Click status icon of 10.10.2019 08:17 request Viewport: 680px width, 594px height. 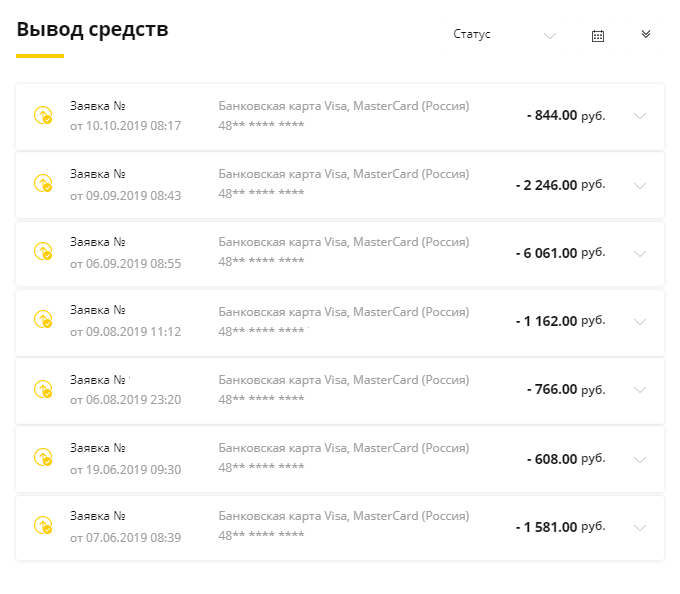(43, 115)
